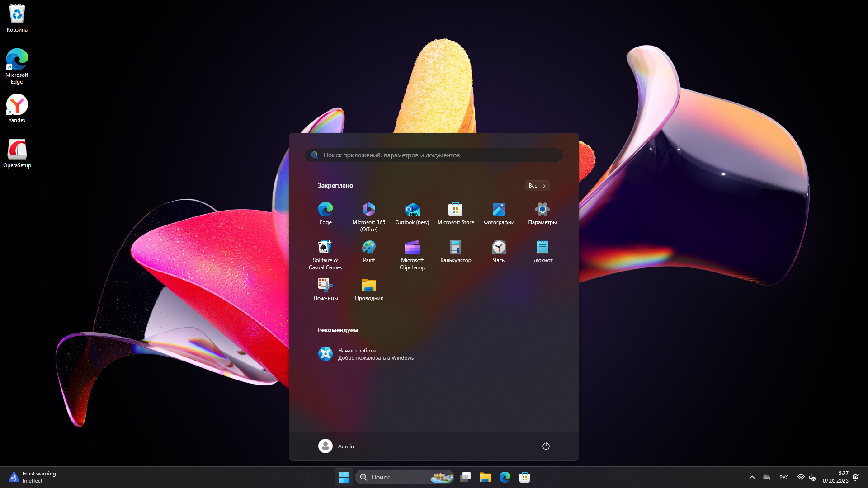868x488 pixels.
Task: Open the notifications bell icon
Action: (856, 477)
